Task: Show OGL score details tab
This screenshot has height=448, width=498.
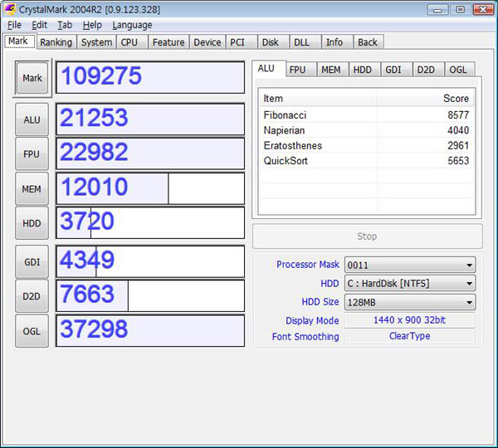Action: click(x=458, y=70)
